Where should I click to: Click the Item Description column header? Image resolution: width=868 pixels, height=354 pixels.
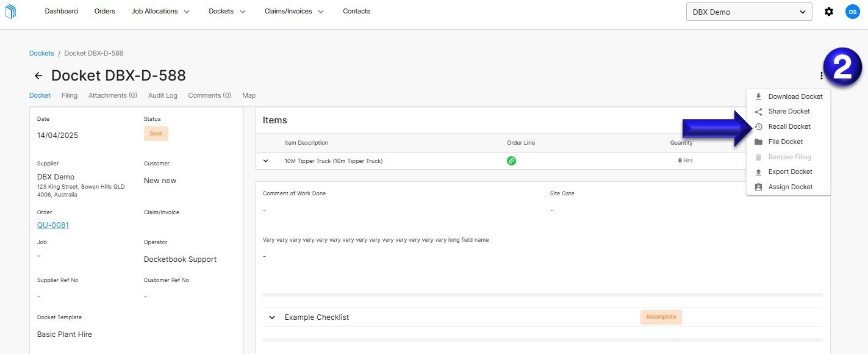click(x=306, y=143)
